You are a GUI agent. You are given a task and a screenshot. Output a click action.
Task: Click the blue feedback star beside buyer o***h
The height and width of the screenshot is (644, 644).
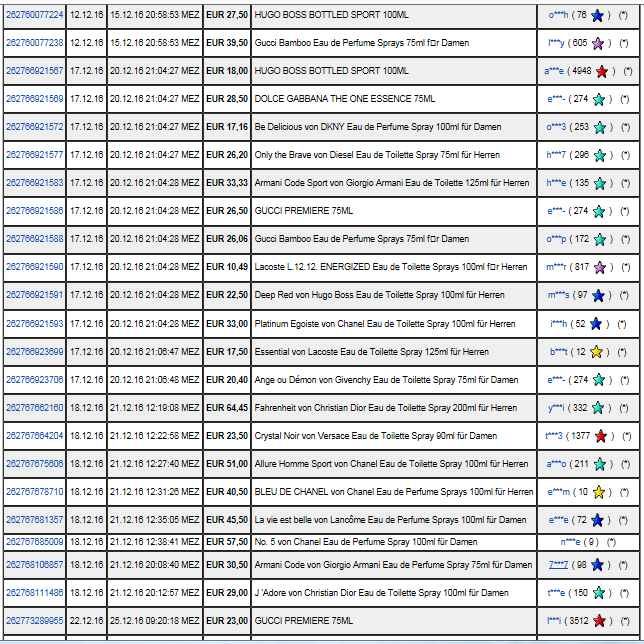(597, 16)
